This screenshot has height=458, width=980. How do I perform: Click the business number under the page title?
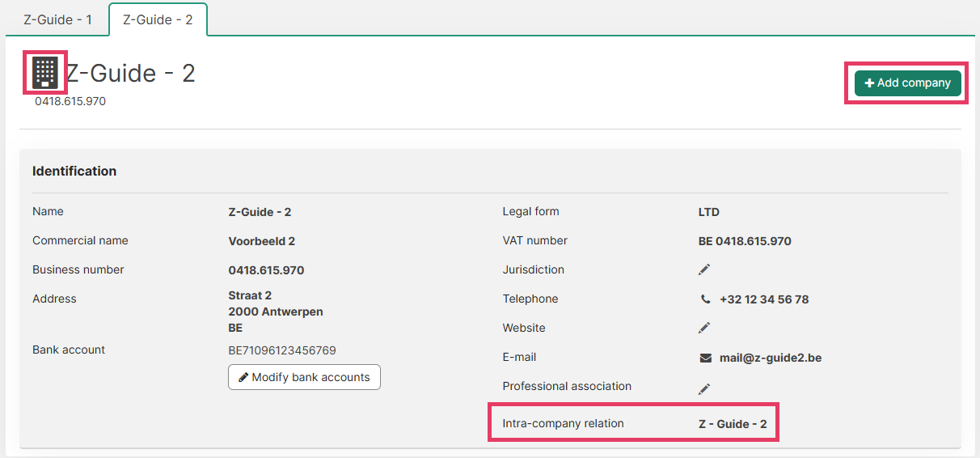point(70,101)
